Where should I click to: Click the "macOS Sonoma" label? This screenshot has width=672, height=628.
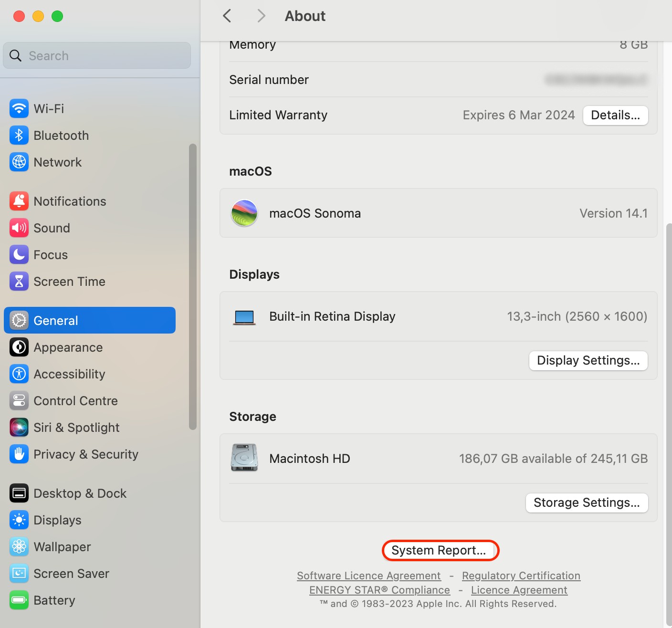pyautogui.click(x=315, y=213)
